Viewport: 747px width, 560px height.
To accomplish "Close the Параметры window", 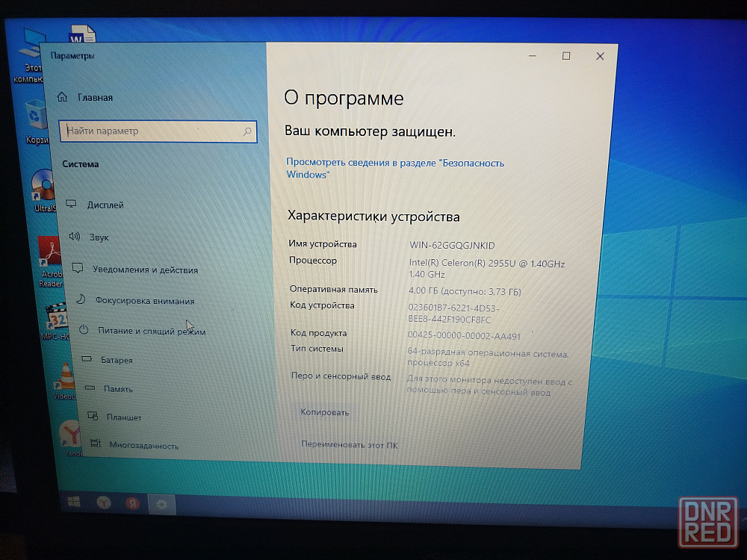I will pos(600,56).
